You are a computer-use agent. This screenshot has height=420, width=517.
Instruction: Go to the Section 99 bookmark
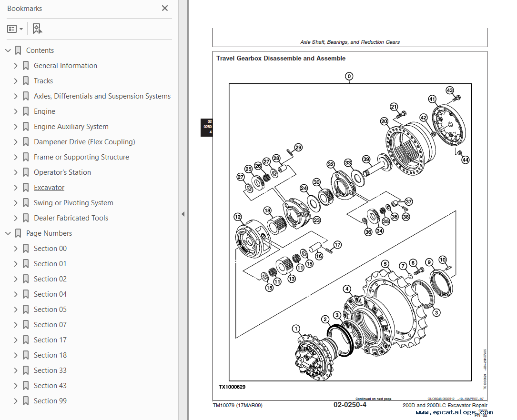50,401
